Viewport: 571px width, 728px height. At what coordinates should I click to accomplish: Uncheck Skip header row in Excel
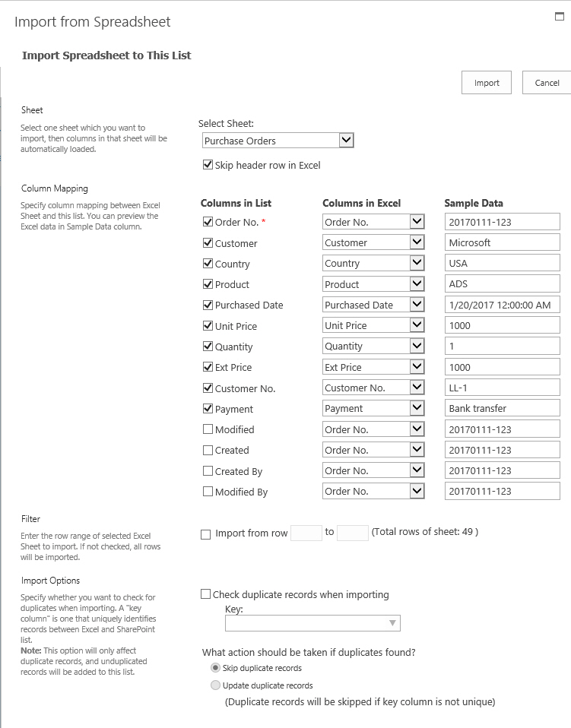click(208, 165)
